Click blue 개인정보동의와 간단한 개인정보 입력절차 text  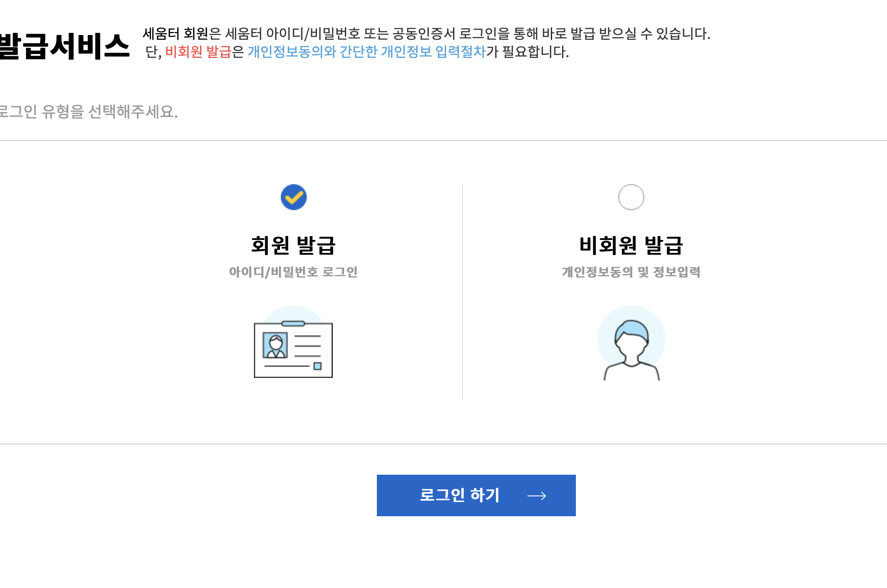click(x=367, y=52)
